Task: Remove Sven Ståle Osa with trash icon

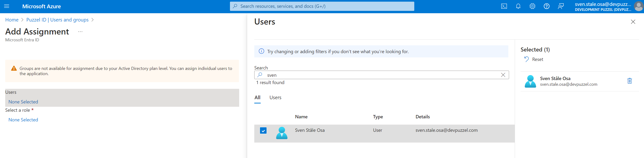Action: coord(630,81)
